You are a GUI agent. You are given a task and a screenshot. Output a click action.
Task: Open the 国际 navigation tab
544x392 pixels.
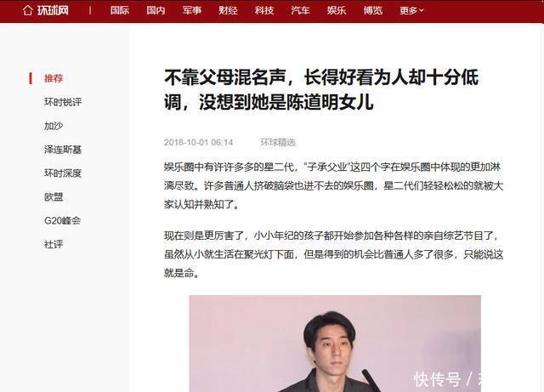[120, 10]
